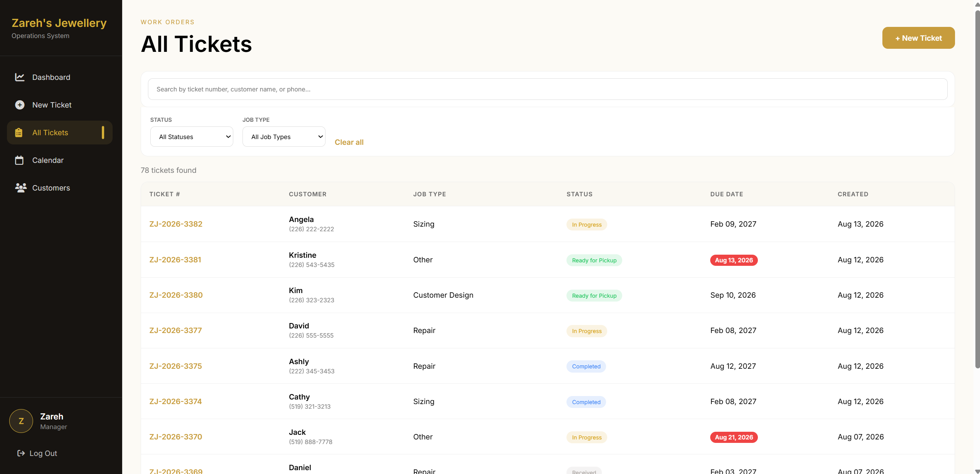This screenshot has height=474, width=980.
Task: Open the All Statuses dropdown
Action: point(191,137)
